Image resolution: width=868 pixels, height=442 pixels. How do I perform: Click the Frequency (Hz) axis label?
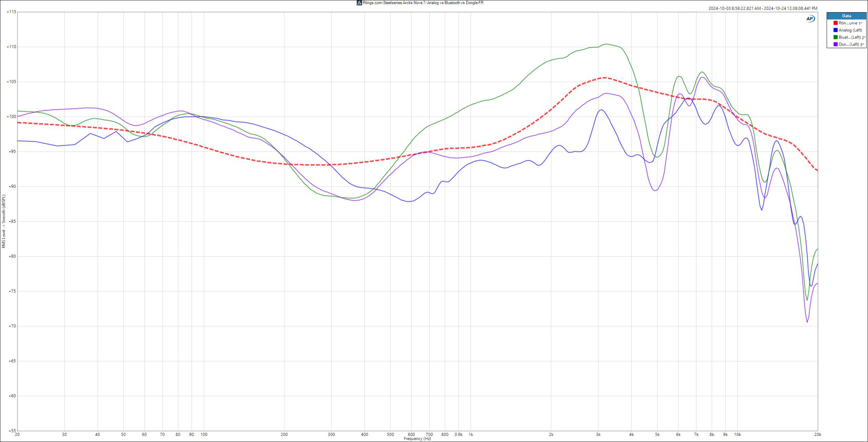(x=417, y=439)
